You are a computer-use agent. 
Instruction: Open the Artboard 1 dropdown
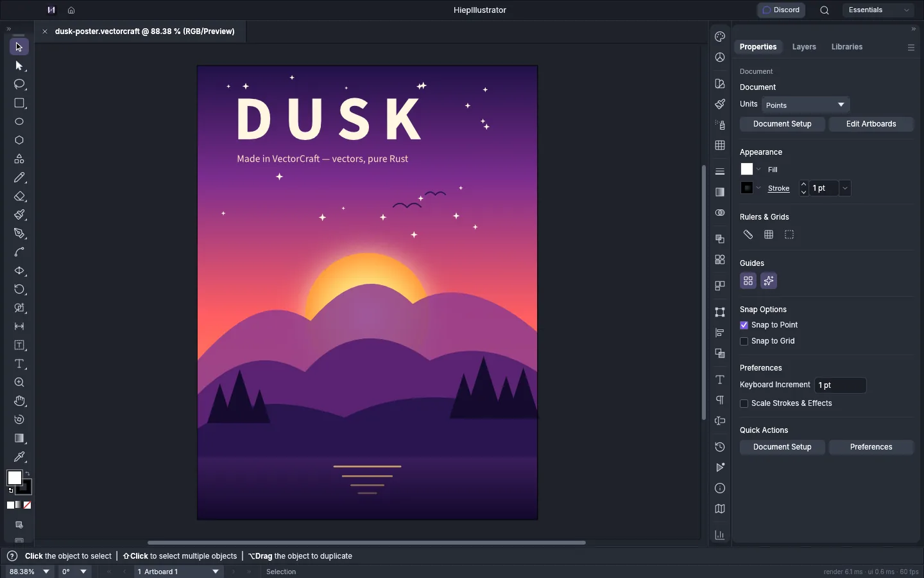coord(179,572)
